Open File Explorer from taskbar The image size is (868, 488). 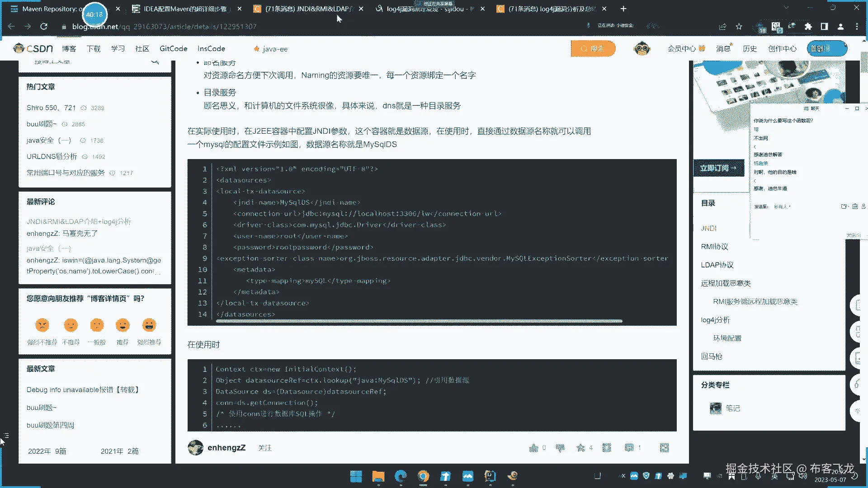pyautogui.click(x=378, y=476)
